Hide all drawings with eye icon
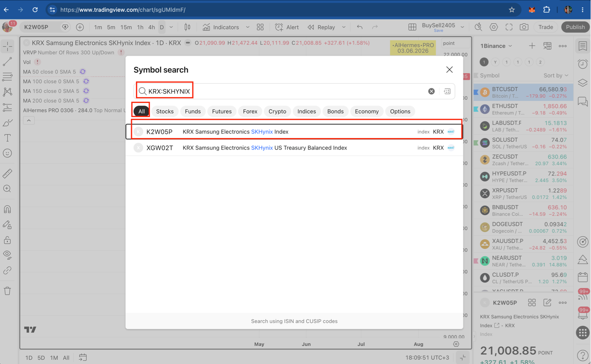This screenshot has width=591, height=364. pyautogui.click(x=7, y=255)
